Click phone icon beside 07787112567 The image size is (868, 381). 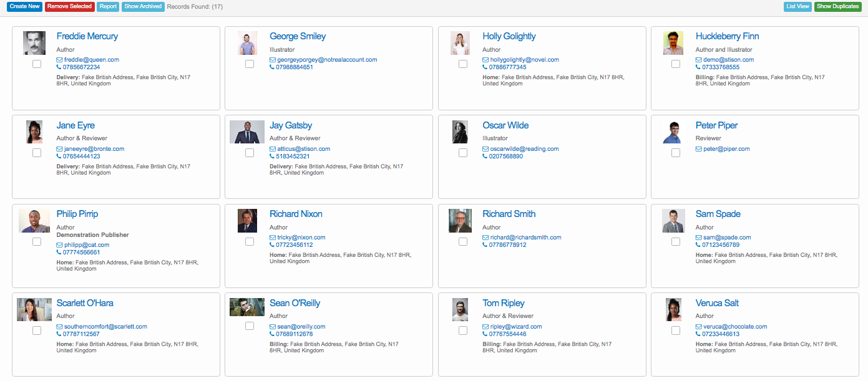pos(59,334)
